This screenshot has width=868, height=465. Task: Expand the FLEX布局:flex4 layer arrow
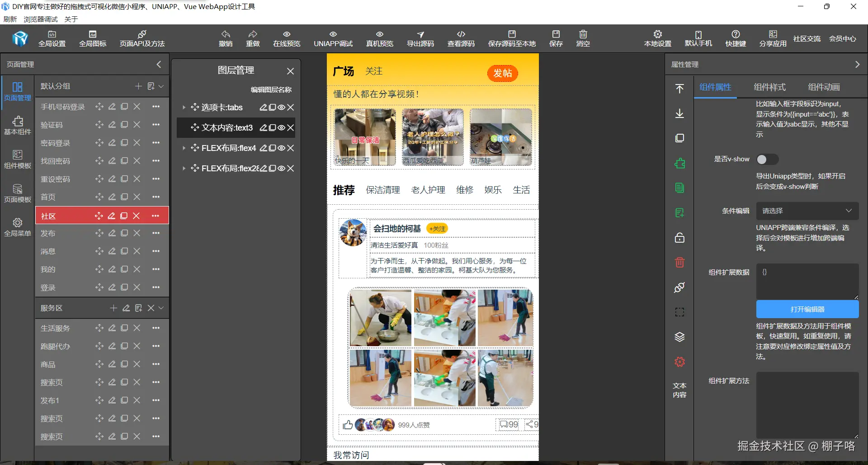(x=184, y=148)
